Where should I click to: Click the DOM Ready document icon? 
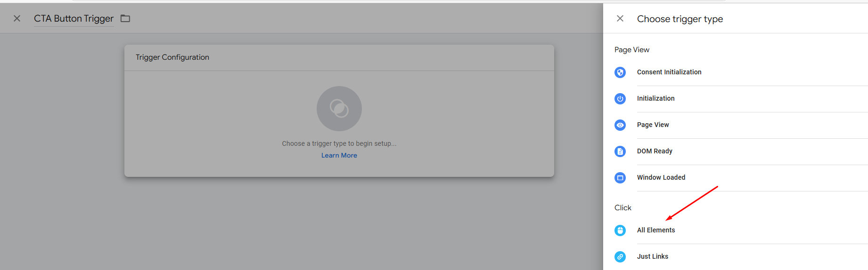(620, 151)
